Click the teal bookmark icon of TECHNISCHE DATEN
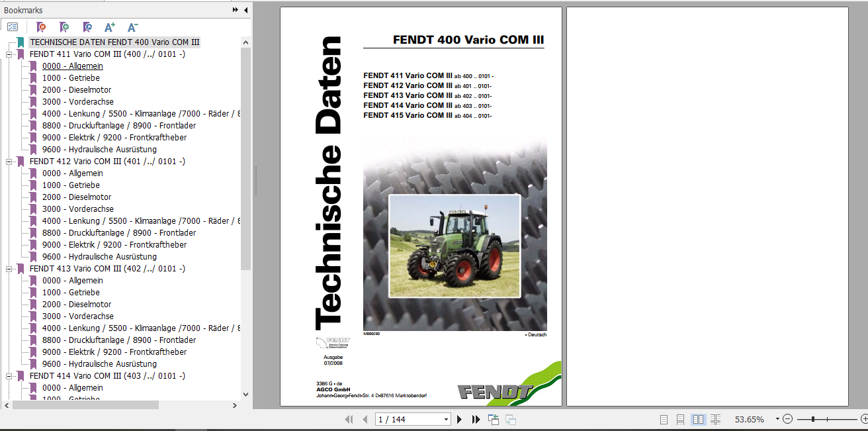The height and width of the screenshot is (431, 868). coord(21,42)
